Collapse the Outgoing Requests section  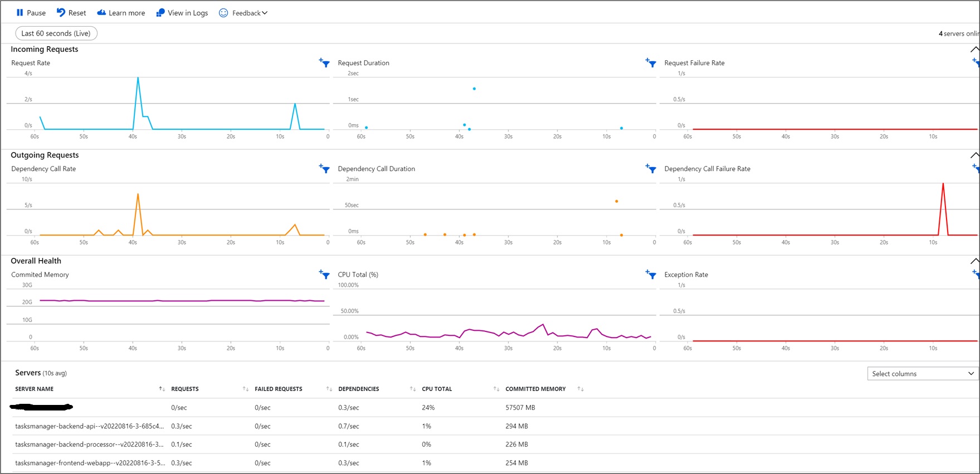click(974, 155)
